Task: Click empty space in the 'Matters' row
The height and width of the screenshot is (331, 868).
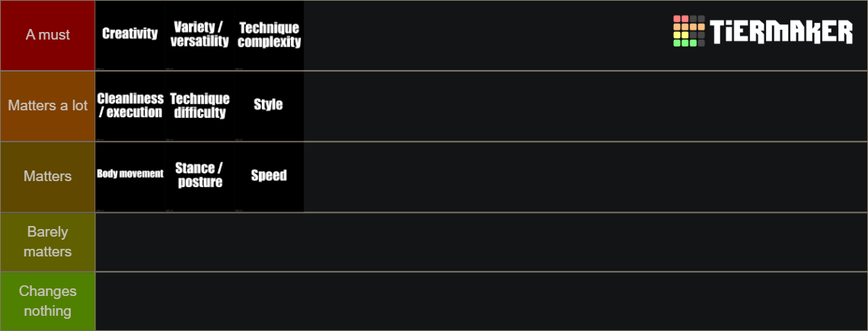Action: tap(585, 177)
